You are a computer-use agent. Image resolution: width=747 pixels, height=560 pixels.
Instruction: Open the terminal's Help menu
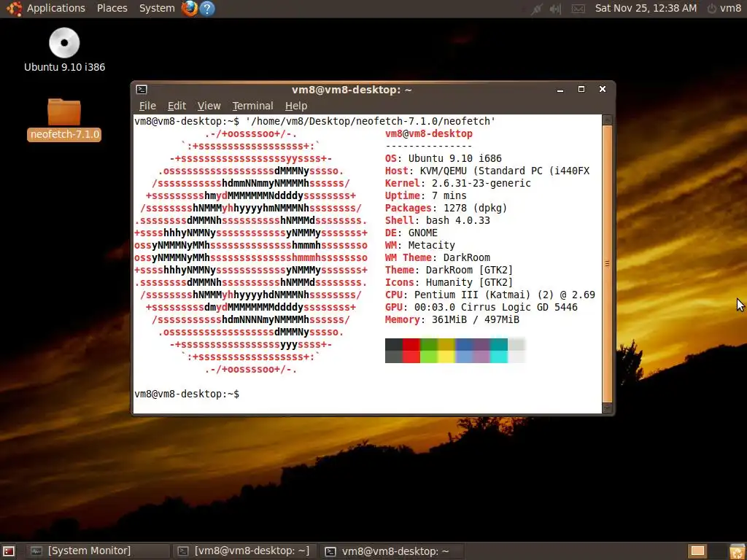click(296, 106)
